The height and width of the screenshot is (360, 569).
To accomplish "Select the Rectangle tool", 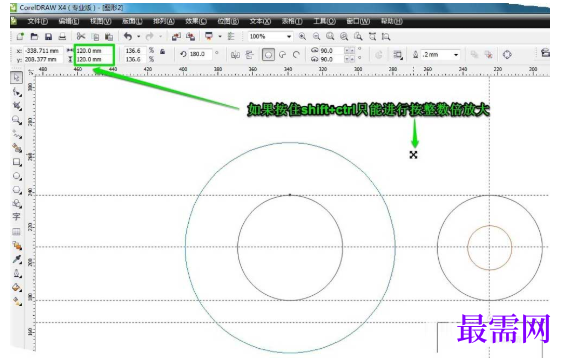I will click(17, 162).
